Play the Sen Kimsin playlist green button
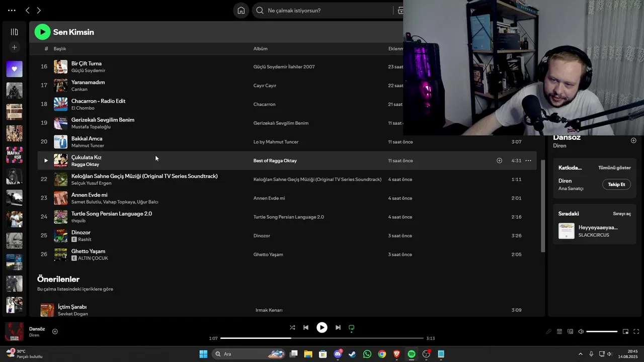 [x=42, y=32]
